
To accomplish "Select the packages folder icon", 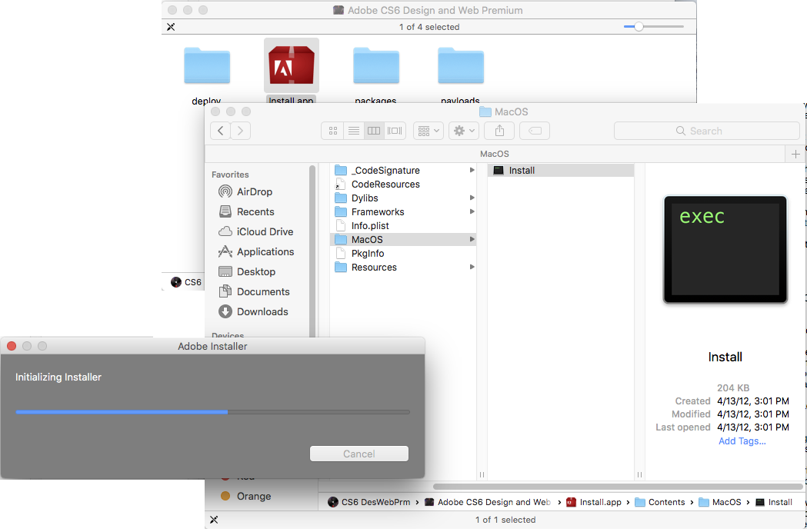I will (x=376, y=65).
